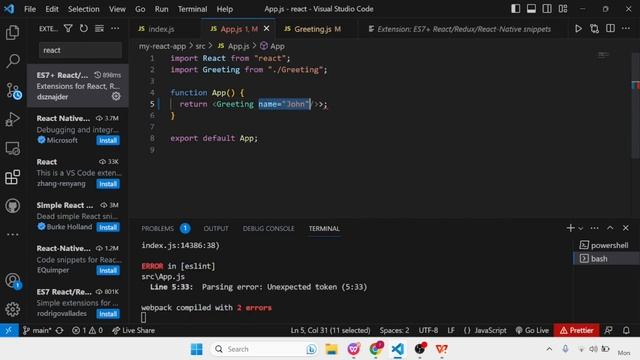Synchronize changes icon in status bar

[x=60, y=330]
